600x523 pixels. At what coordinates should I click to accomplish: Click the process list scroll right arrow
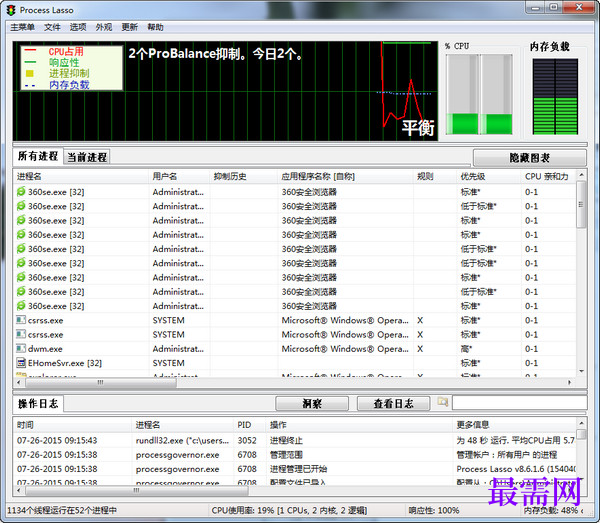(570, 382)
